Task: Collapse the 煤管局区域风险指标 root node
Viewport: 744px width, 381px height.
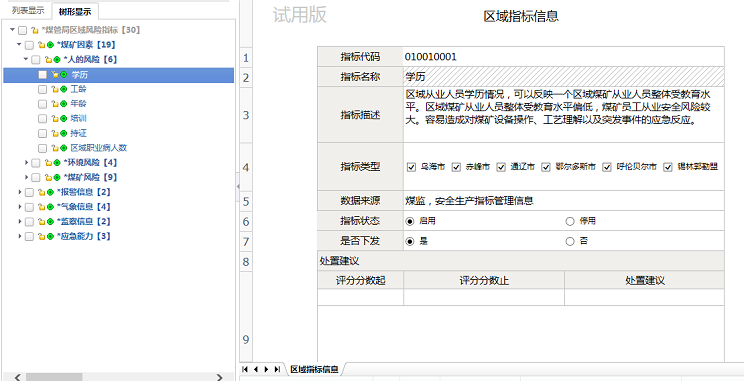Action: click(x=12, y=30)
